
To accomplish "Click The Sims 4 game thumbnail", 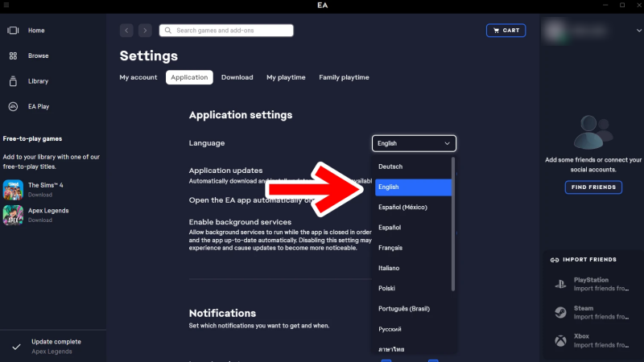I will [x=13, y=190].
